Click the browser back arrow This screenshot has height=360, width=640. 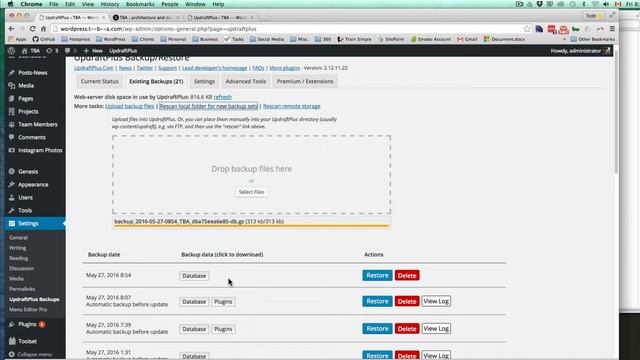coord(11,29)
